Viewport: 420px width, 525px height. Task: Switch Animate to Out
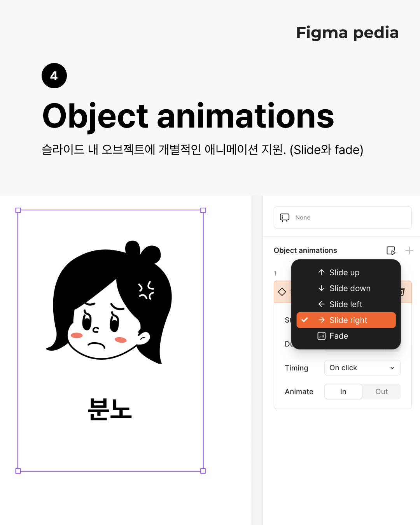click(381, 392)
